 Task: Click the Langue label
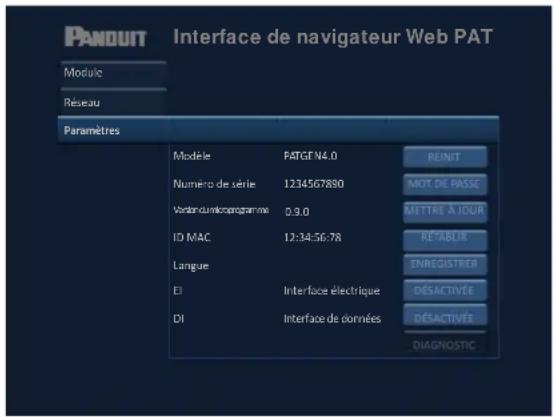(x=191, y=266)
